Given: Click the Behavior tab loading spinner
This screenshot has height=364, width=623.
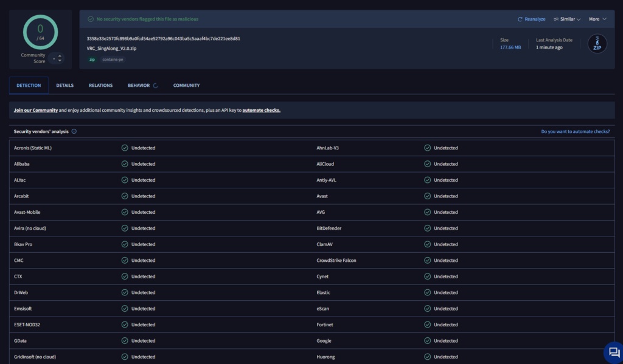Looking at the screenshot, I should tap(155, 85).
